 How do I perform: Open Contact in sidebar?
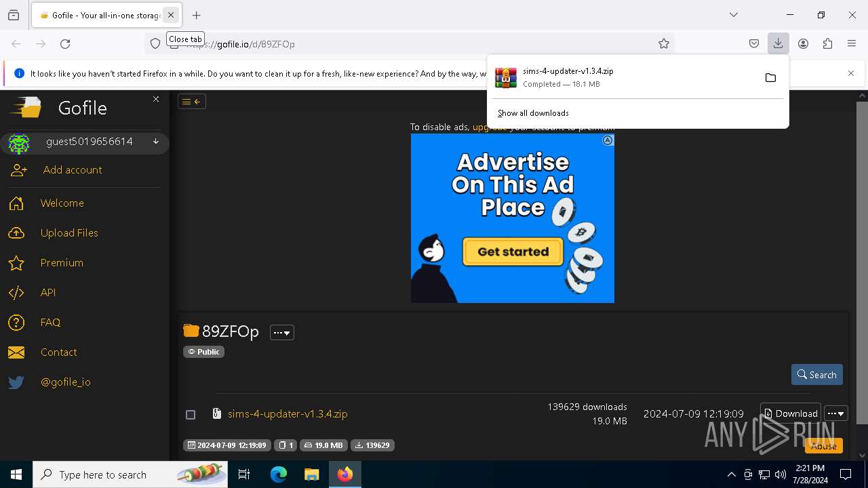tap(58, 352)
